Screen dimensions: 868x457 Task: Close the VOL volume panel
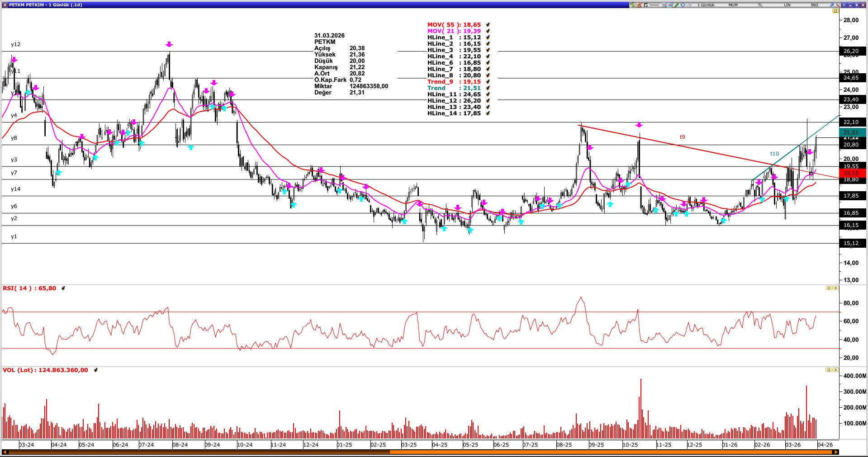pyautogui.click(x=835, y=370)
